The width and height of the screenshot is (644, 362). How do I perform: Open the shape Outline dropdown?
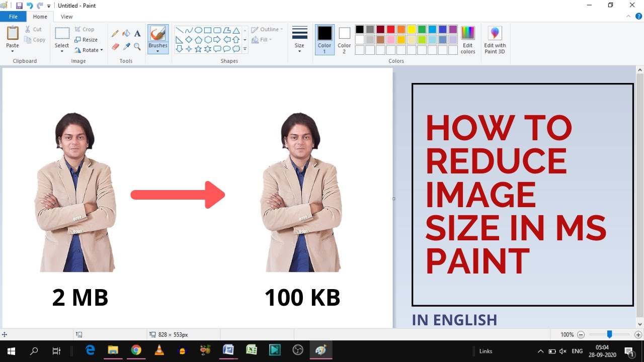click(x=267, y=29)
